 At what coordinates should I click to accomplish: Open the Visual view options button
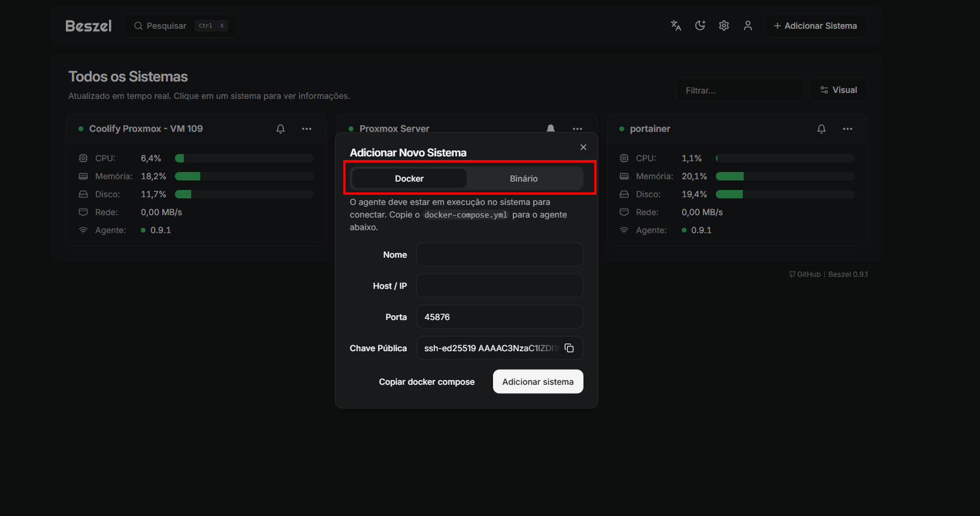[838, 90]
